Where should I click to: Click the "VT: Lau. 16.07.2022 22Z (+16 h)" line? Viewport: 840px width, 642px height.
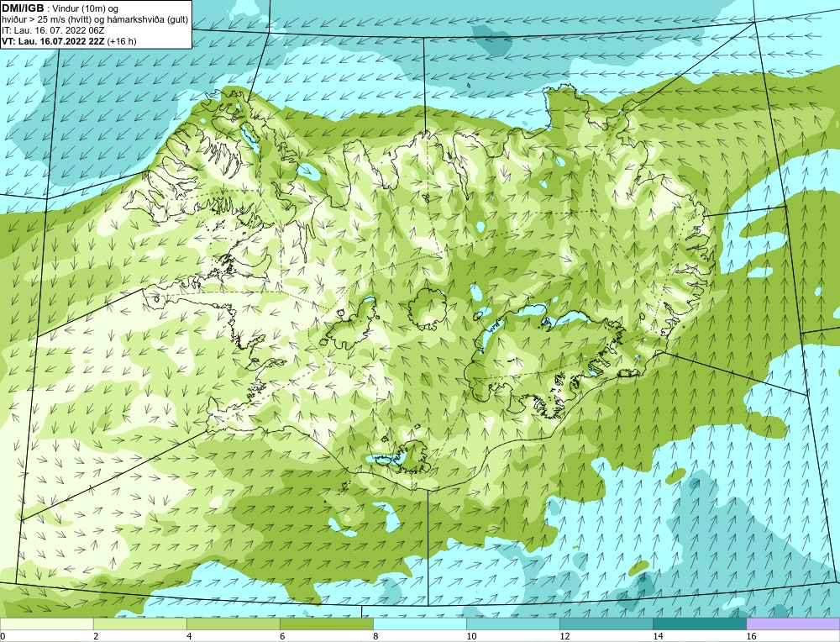(x=69, y=41)
